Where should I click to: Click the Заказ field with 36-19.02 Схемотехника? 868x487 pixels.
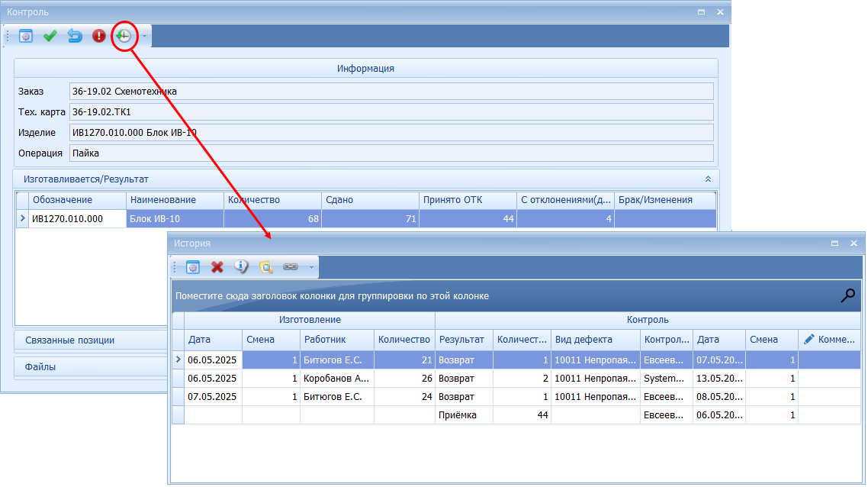point(391,92)
